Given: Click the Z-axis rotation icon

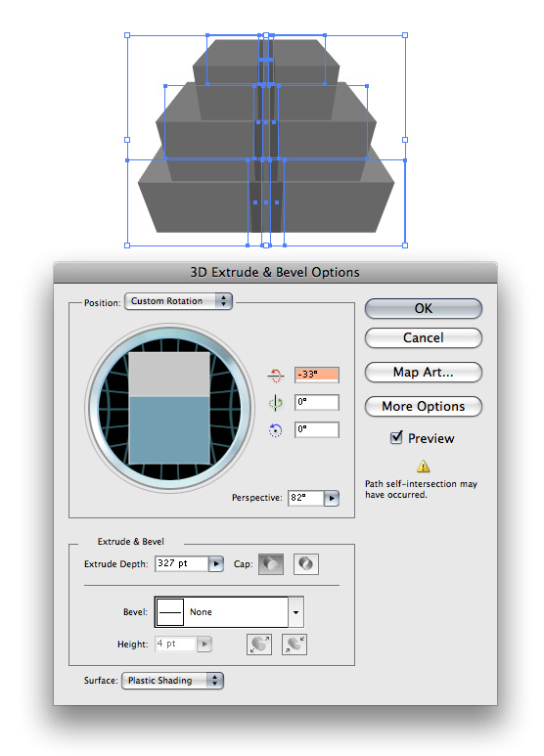Looking at the screenshot, I should click(275, 430).
